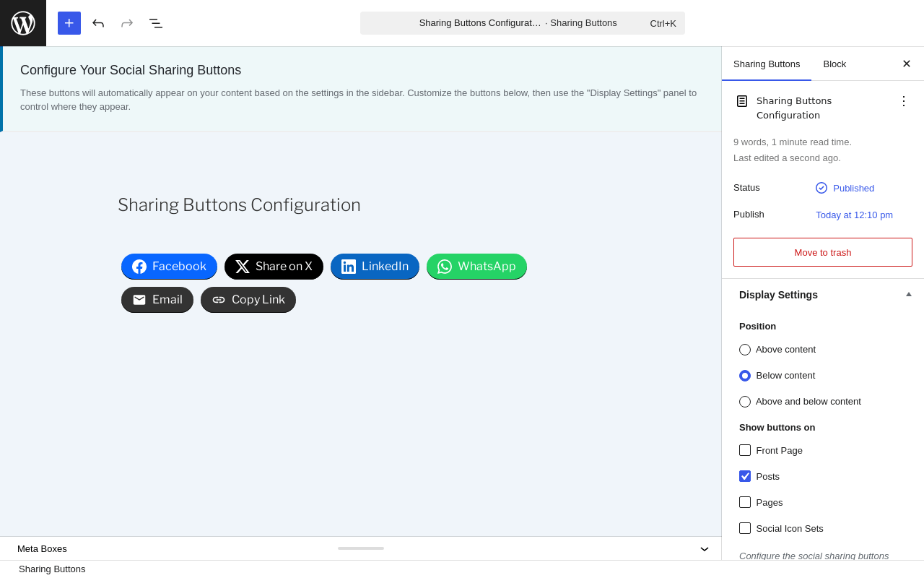Image resolution: width=924 pixels, height=578 pixels.
Task: Enable buttons on Pages
Action: point(745,502)
